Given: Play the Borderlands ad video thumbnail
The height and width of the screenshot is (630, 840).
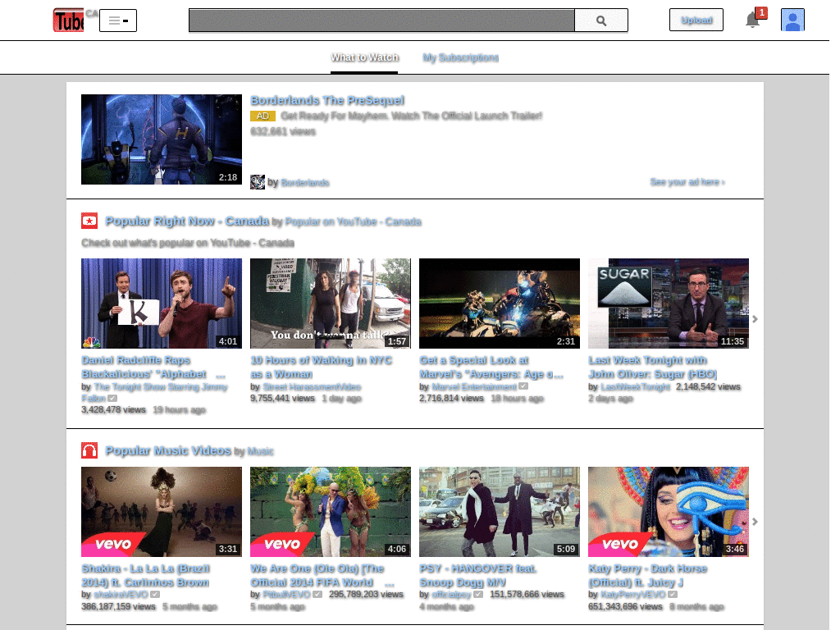Looking at the screenshot, I should (x=162, y=139).
